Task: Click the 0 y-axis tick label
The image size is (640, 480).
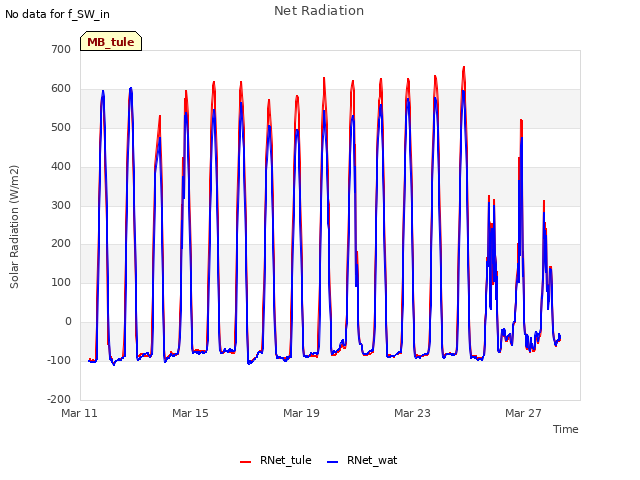Action: point(68,322)
